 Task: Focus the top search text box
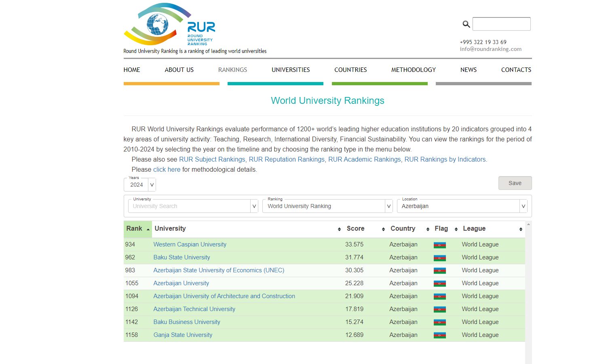coord(502,24)
